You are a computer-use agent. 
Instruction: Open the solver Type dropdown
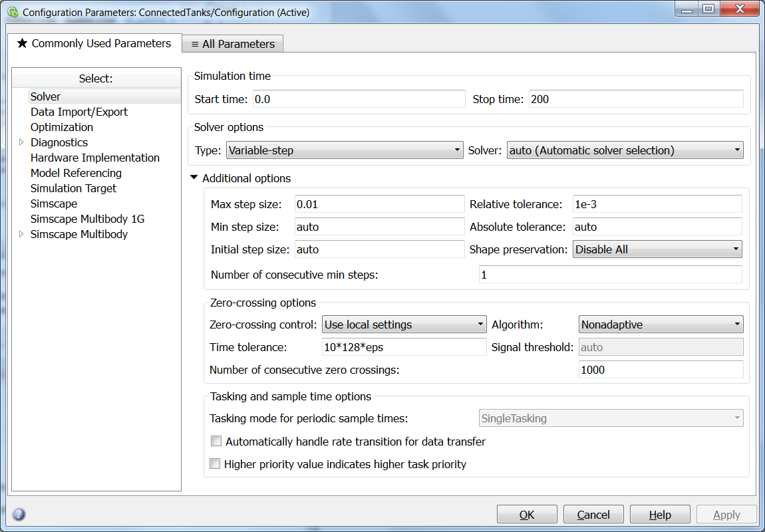tap(345, 150)
